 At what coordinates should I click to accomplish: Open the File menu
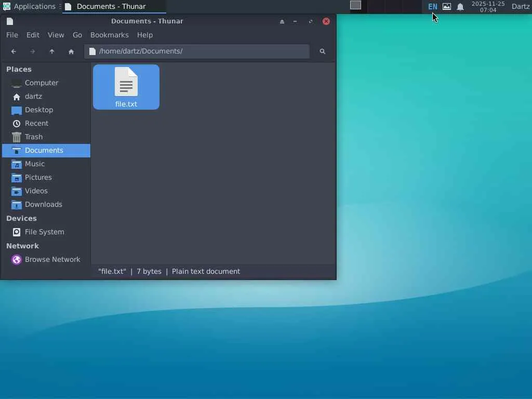tap(12, 35)
